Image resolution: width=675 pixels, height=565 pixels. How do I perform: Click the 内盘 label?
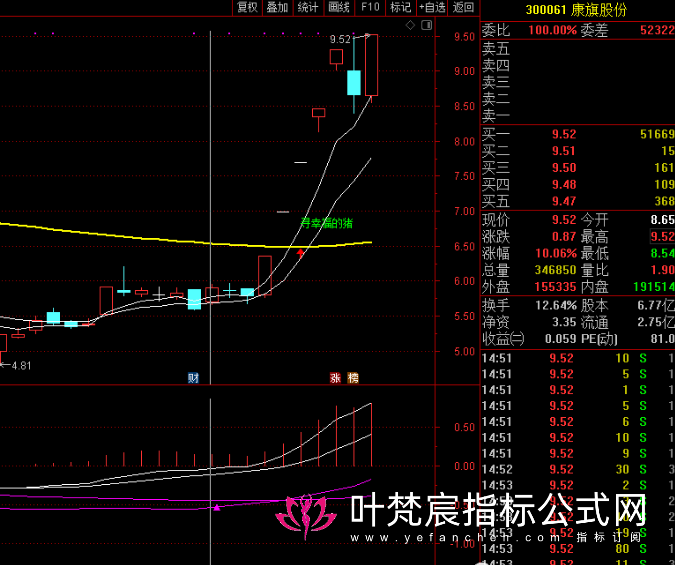pyautogui.click(x=594, y=287)
